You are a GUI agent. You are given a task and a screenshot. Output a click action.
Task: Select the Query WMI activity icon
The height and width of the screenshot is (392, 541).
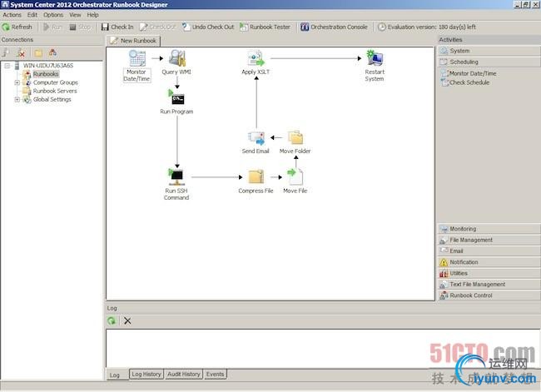tap(177, 58)
